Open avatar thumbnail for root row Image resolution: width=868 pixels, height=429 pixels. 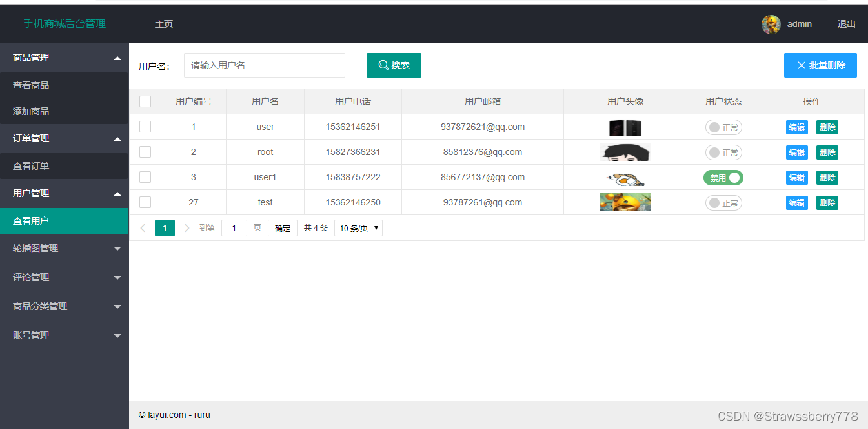coord(625,152)
